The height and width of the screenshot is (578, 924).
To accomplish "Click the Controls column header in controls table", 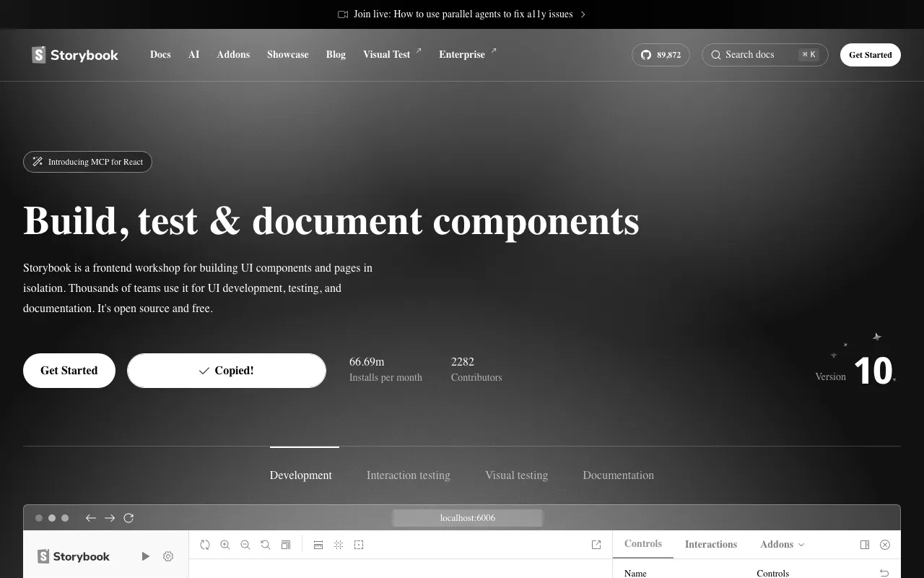I will coord(773,574).
